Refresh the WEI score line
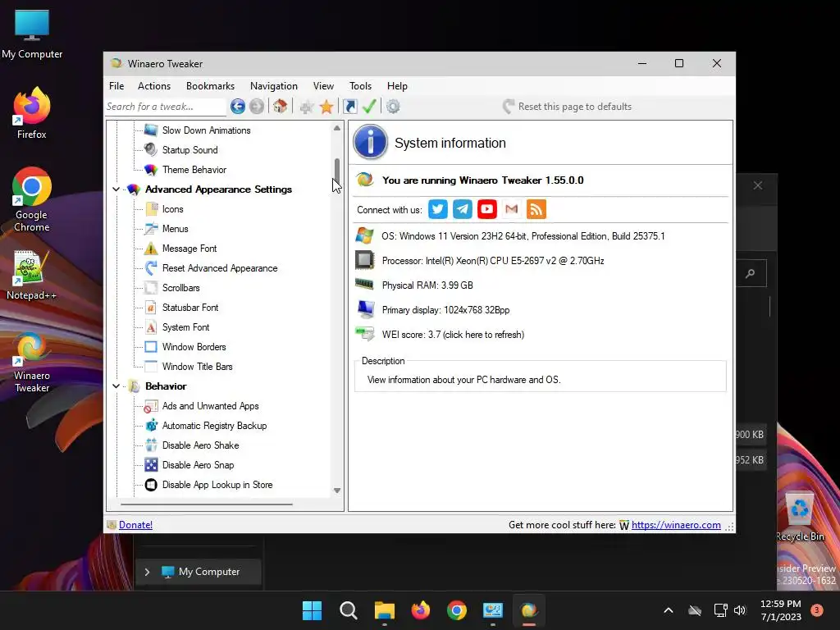Image resolution: width=840 pixels, height=630 pixels. [x=453, y=335]
